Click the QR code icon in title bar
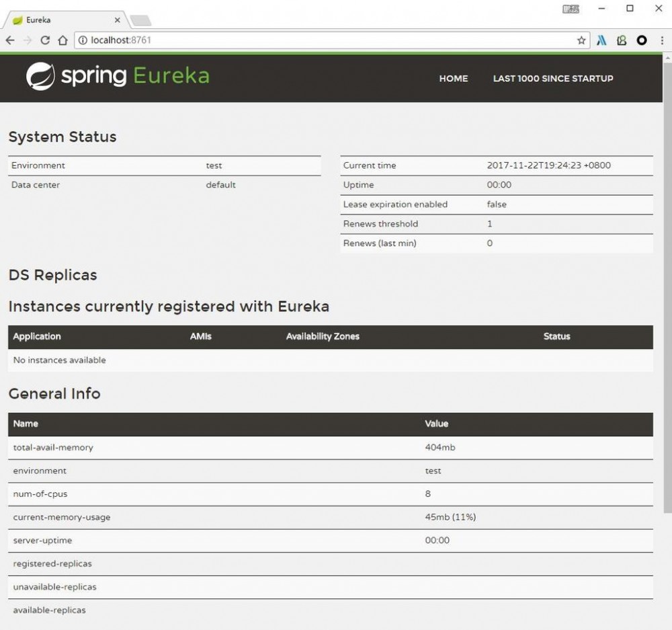This screenshot has width=672, height=630. [571, 9]
